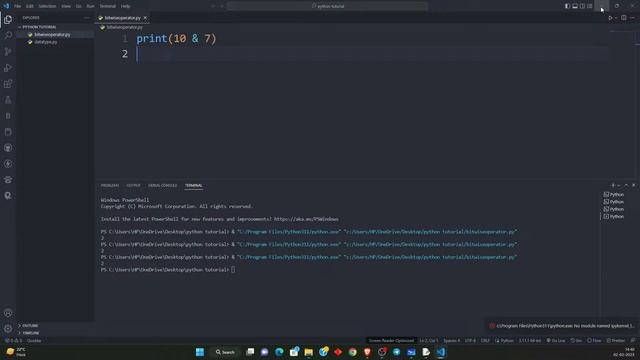Screen dimensions: 640x360
Task: Open the Testing flask view
Action: (x=8, y=100)
